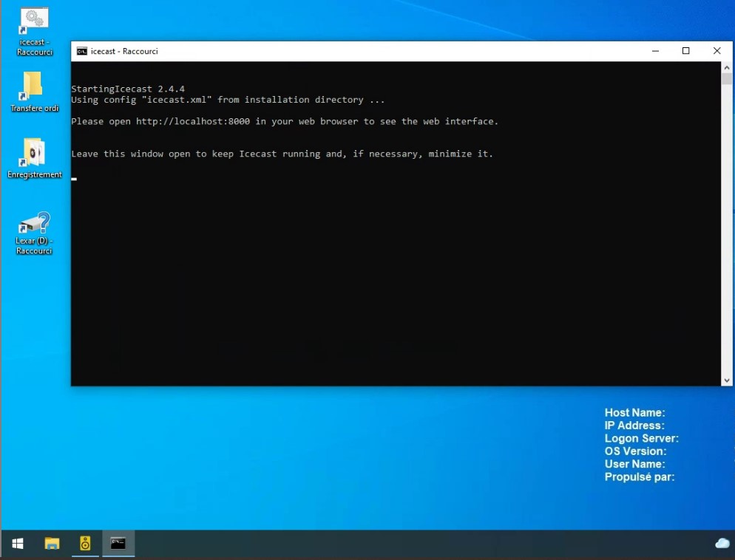Click the console scrollbar down arrow
This screenshot has width=735, height=560.
(727, 380)
